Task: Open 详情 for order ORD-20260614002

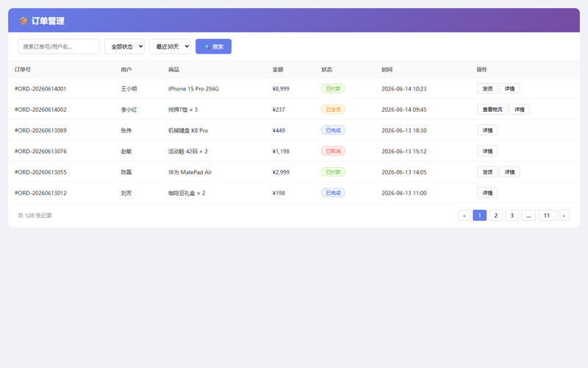Action: 519,110
